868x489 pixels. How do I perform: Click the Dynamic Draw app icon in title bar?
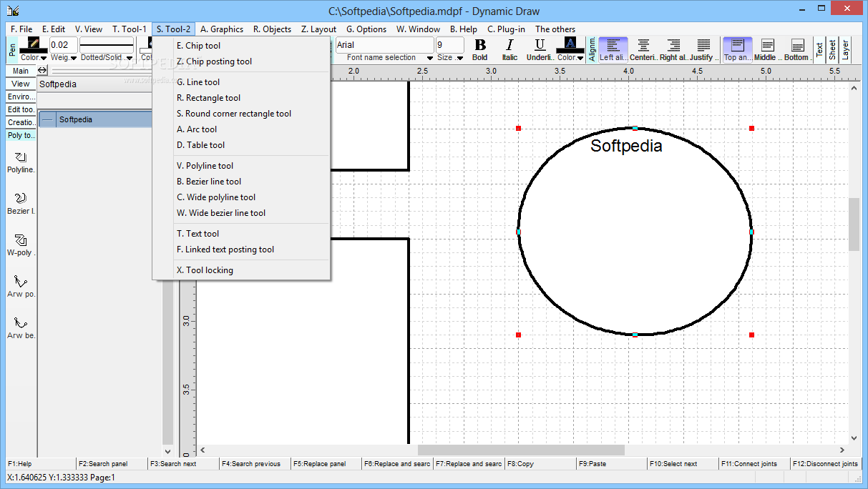pos(13,10)
